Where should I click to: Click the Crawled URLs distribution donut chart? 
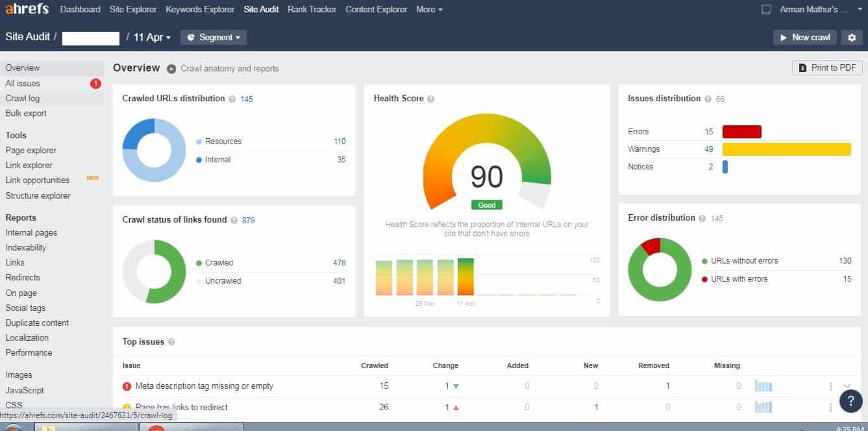pos(155,150)
